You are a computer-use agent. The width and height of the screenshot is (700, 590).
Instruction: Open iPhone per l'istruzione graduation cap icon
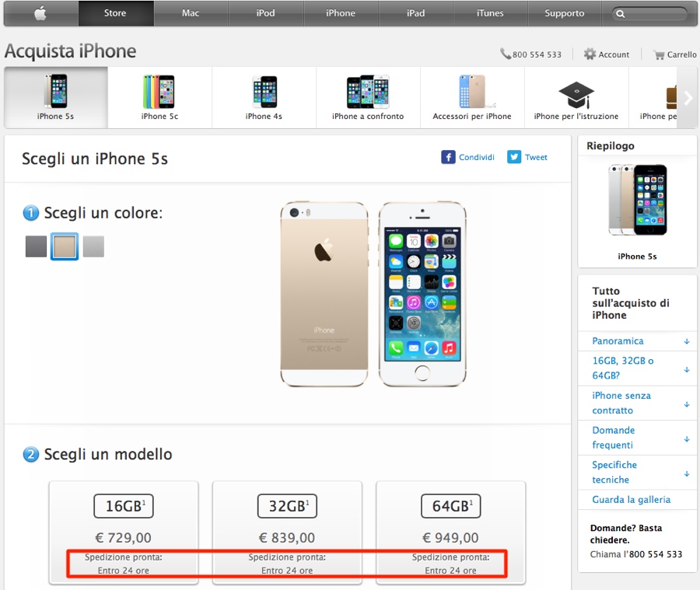(x=576, y=95)
